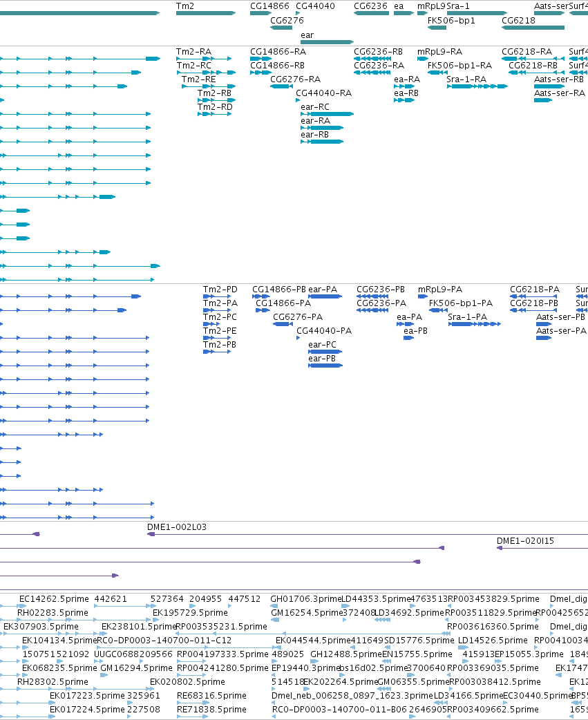This screenshot has width=588, height=720.
Task: Click the CG14866-RA transcript
Action: click(x=260, y=59)
